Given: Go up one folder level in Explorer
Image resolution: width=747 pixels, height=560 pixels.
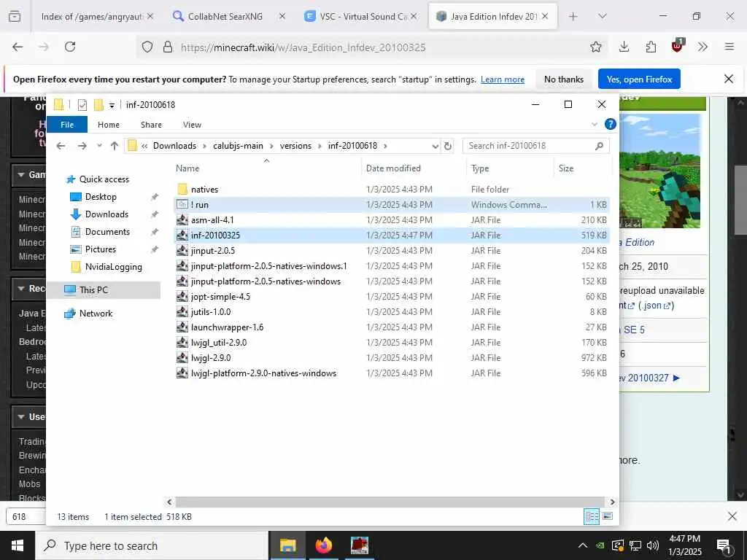Looking at the screenshot, I should (115, 146).
